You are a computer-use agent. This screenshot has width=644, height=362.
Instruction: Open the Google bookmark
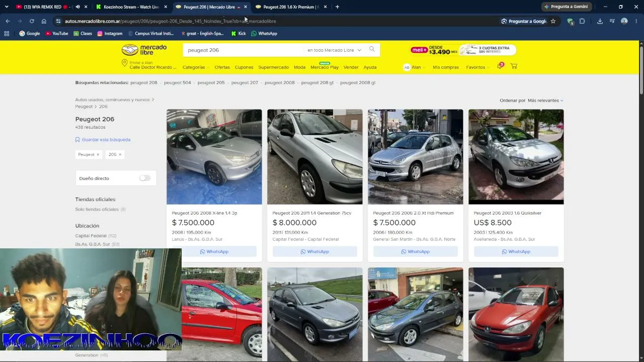click(x=30, y=34)
